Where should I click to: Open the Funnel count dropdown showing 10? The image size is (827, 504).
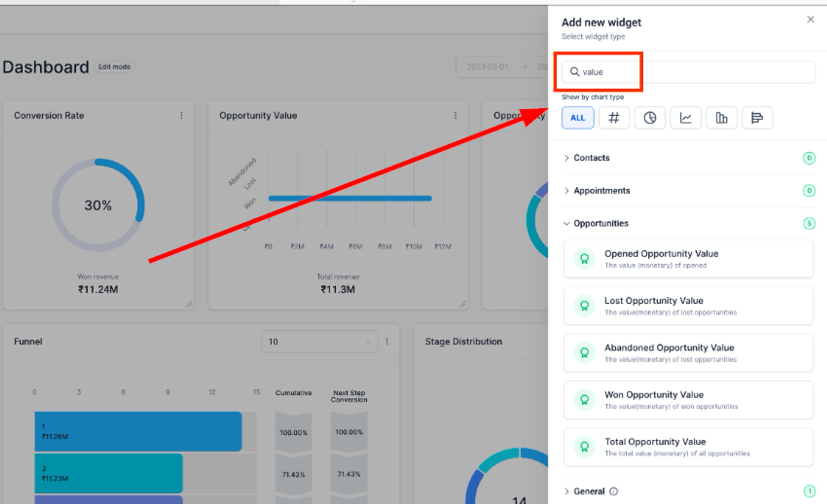[320, 342]
